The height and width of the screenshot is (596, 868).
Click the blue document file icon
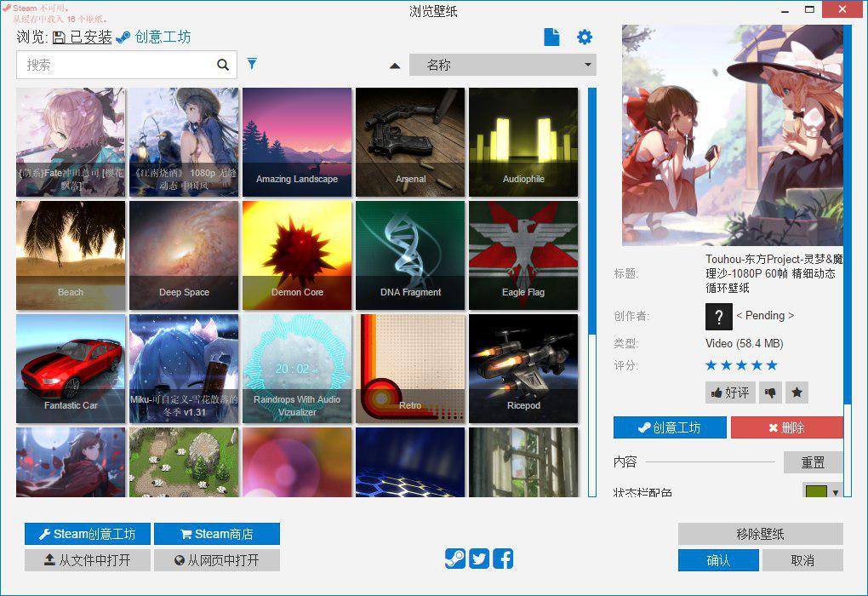[552, 37]
